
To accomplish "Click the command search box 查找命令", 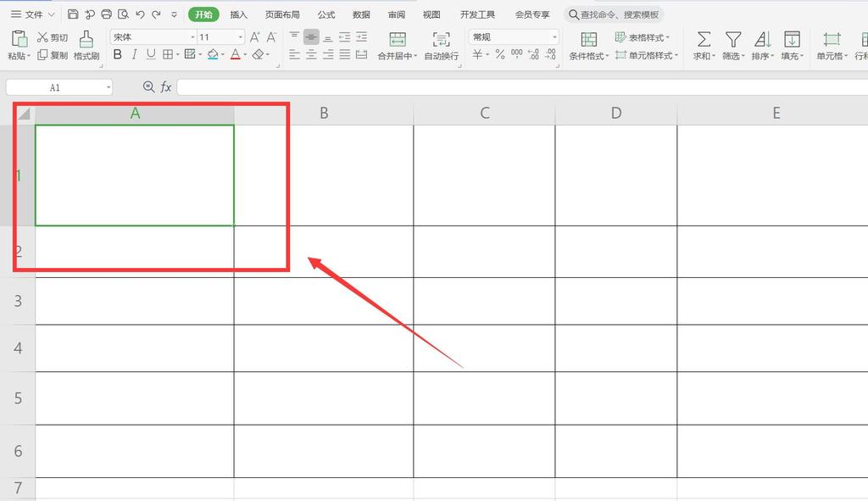I will (614, 14).
